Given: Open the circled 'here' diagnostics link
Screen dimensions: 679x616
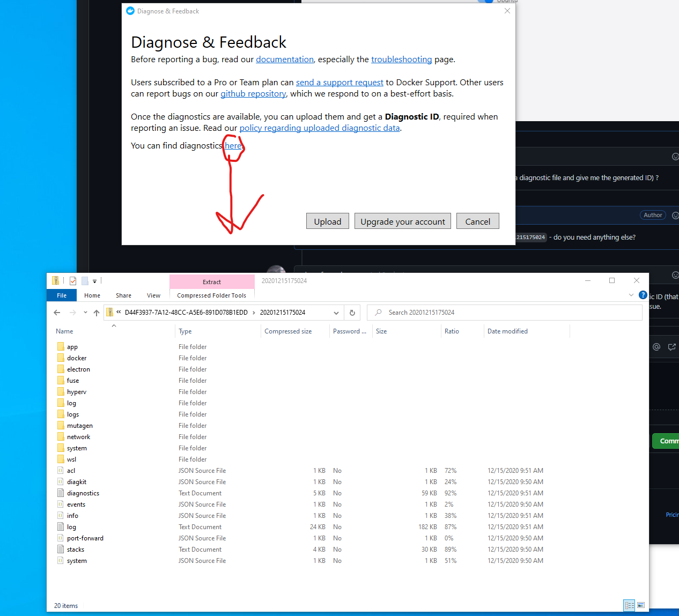Looking at the screenshot, I should coord(233,145).
